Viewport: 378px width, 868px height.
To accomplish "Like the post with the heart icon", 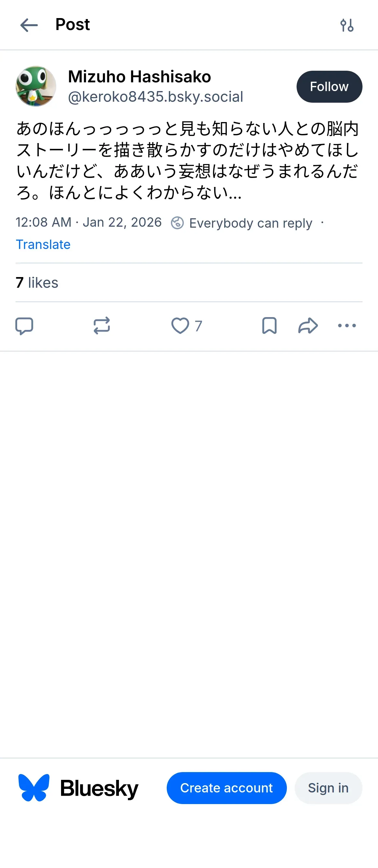I will coord(180,326).
